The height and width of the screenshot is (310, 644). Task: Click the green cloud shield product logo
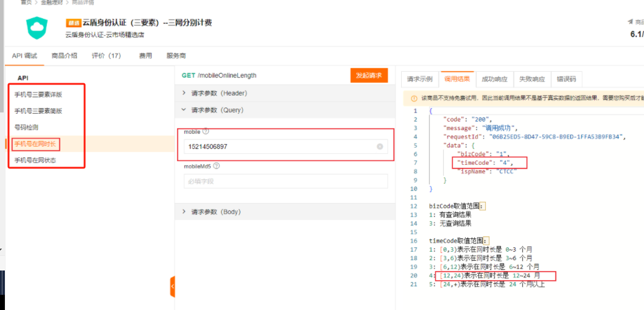37,27
